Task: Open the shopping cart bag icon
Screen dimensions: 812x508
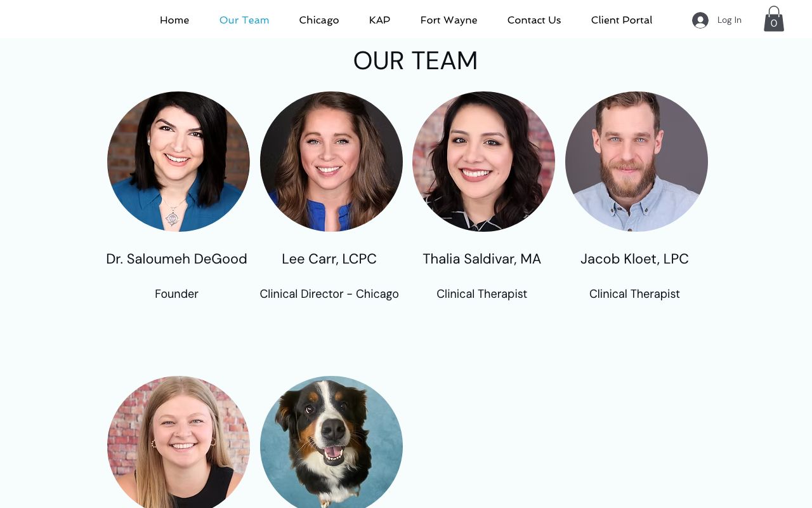Action: 774,19
